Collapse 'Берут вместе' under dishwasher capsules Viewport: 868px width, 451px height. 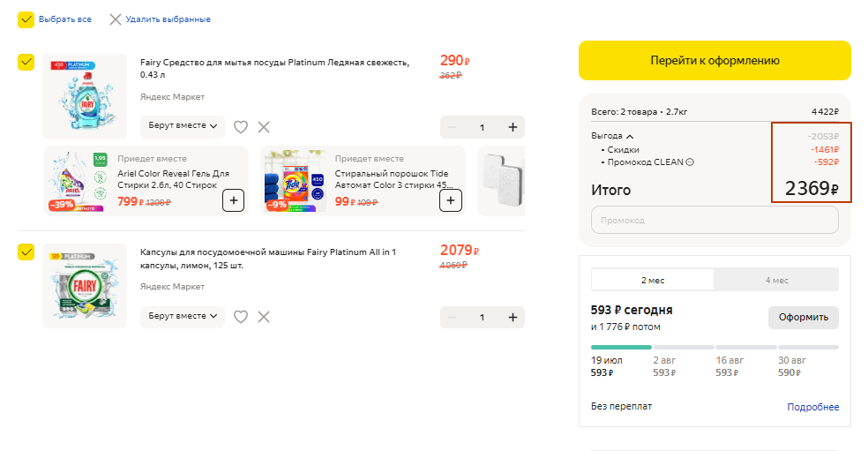coord(183,317)
